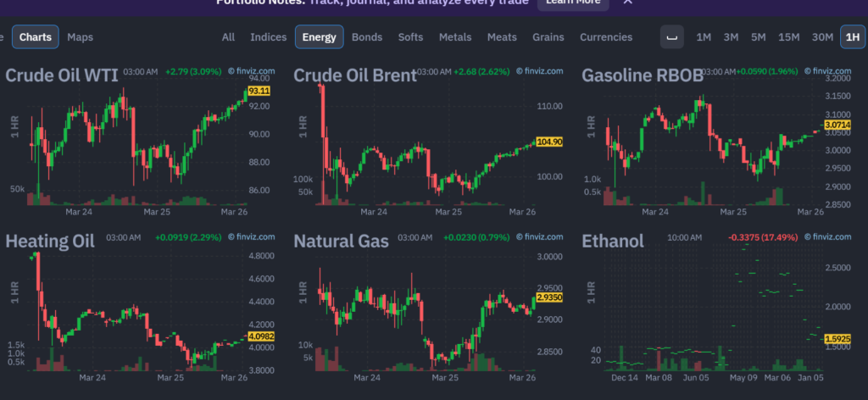Viewport: 868px width, 400px height.
Task: Click the Ethanol chart thumbnail
Action: tap(702, 315)
